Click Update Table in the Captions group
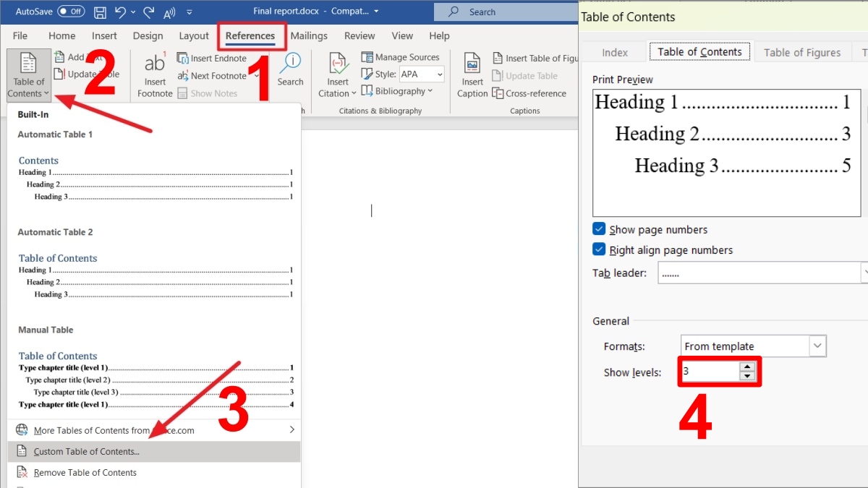Image resolution: width=868 pixels, height=488 pixels. [525, 76]
